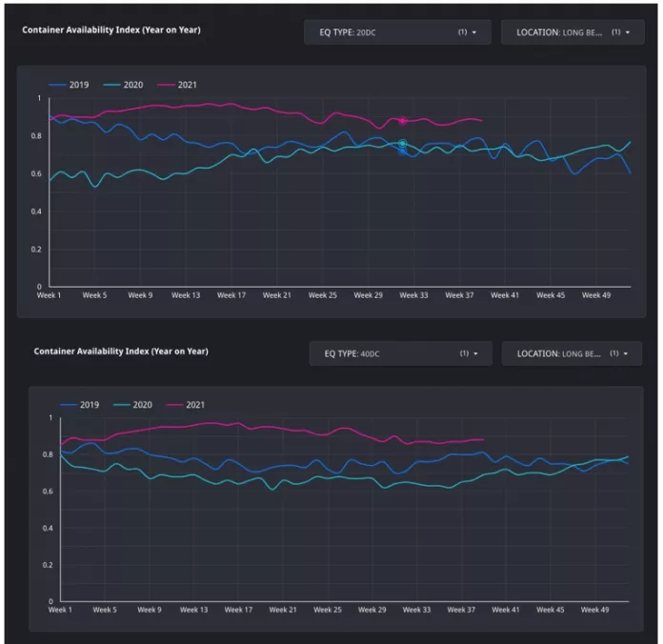Screen dimensions: 663x644
Task: Toggle the 2020 legend entry in the 40DC chart
Action: 137,405
